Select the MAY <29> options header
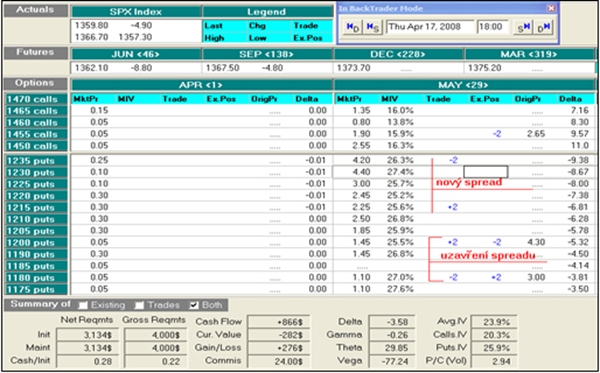 tap(465, 85)
